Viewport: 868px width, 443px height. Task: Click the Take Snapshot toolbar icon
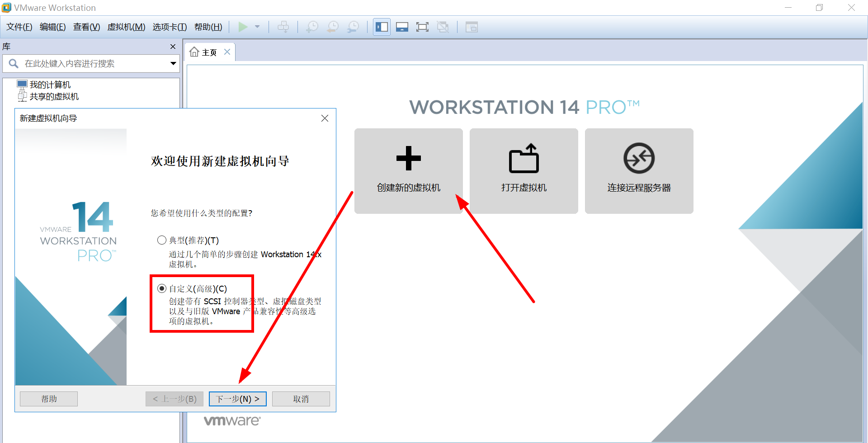pos(312,27)
